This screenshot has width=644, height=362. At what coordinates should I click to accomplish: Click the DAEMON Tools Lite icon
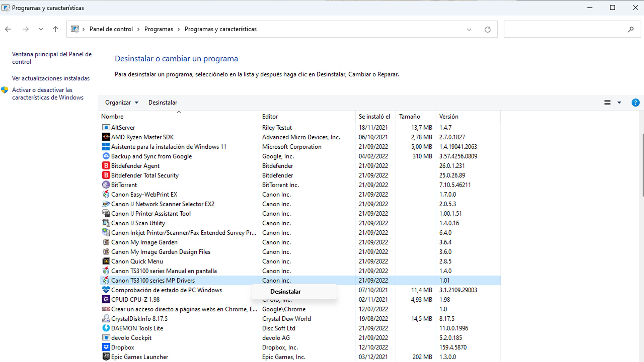pyautogui.click(x=106, y=328)
